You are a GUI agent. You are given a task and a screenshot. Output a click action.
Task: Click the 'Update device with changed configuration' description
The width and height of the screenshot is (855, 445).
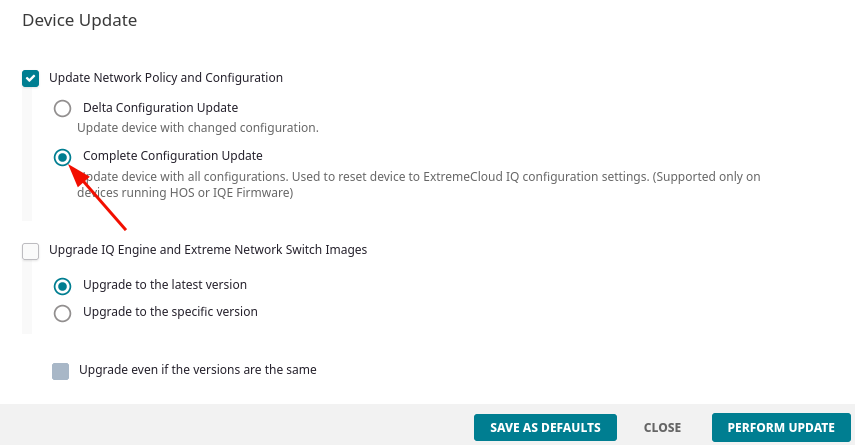point(197,128)
